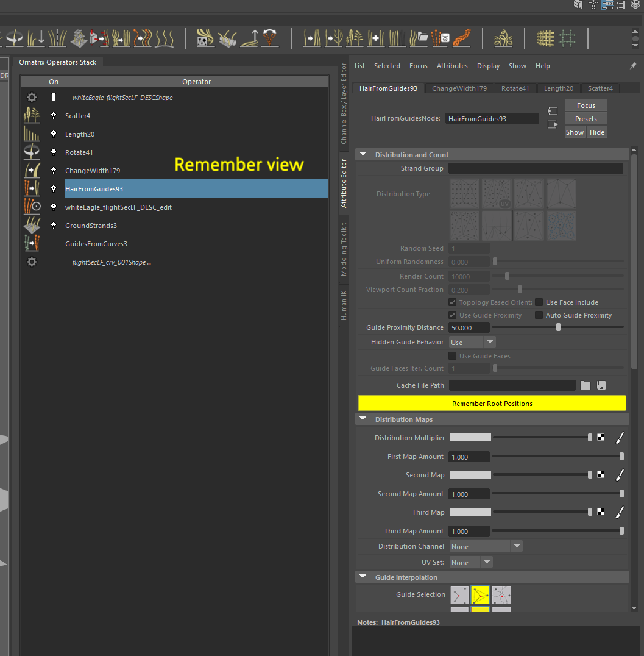Open the Hidden Guide Behavior dropdown
644x656 pixels.
coord(472,342)
